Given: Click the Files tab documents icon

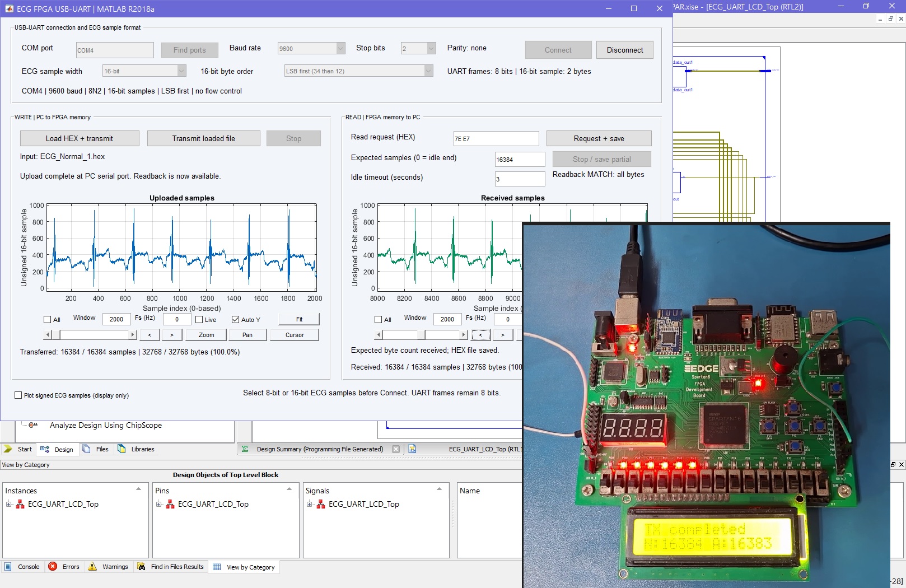Looking at the screenshot, I should (x=86, y=449).
